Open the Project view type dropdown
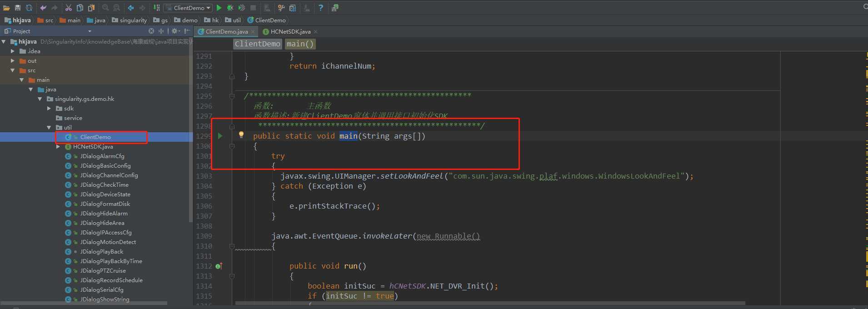 tap(90, 31)
